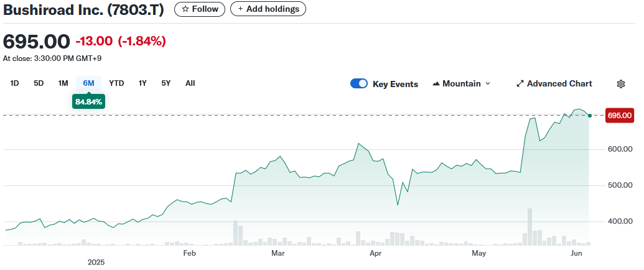The width and height of the screenshot is (644, 270).
Task: Click the star icon in Follow button
Action: (x=185, y=9)
